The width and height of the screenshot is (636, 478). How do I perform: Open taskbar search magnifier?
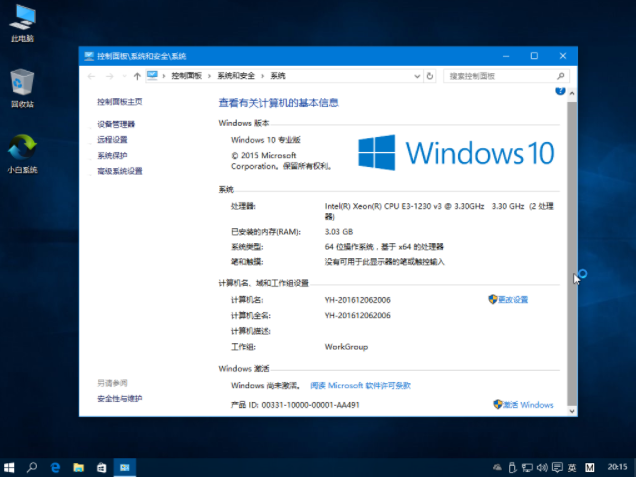point(32,468)
